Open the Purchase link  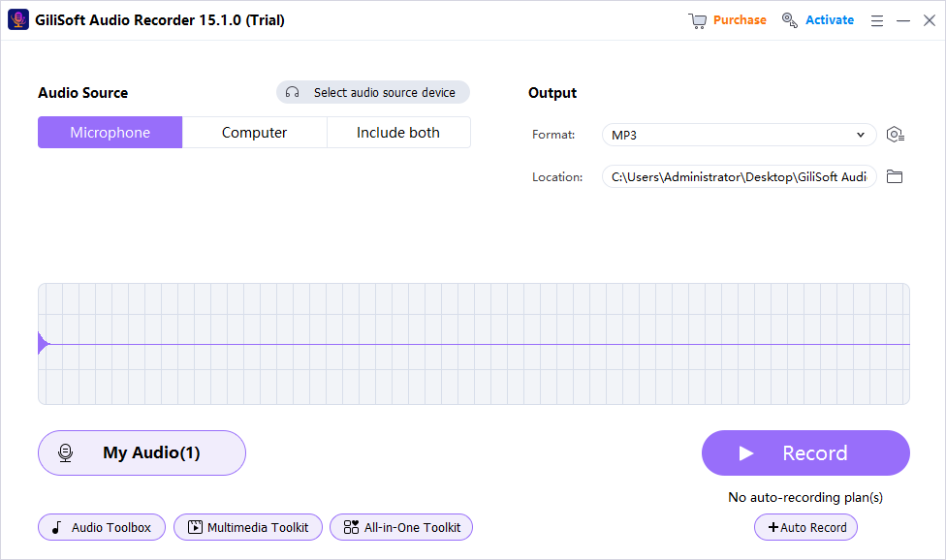click(740, 20)
